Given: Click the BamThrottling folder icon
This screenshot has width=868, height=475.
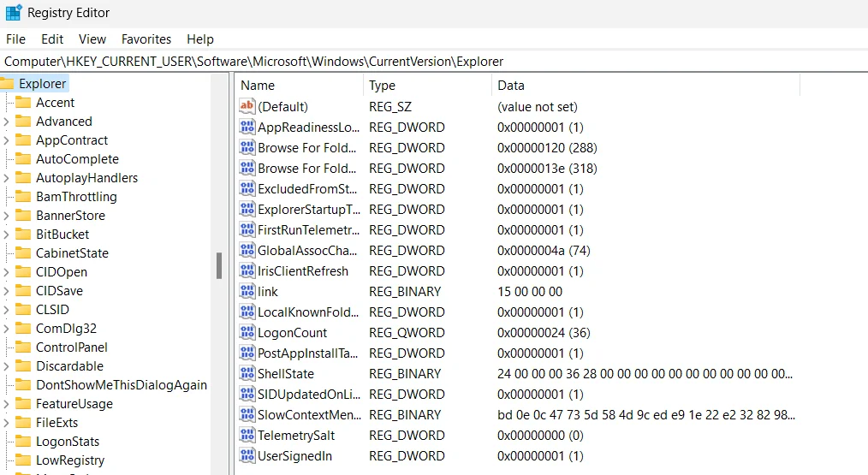Looking at the screenshot, I should pyautogui.click(x=23, y=197).
